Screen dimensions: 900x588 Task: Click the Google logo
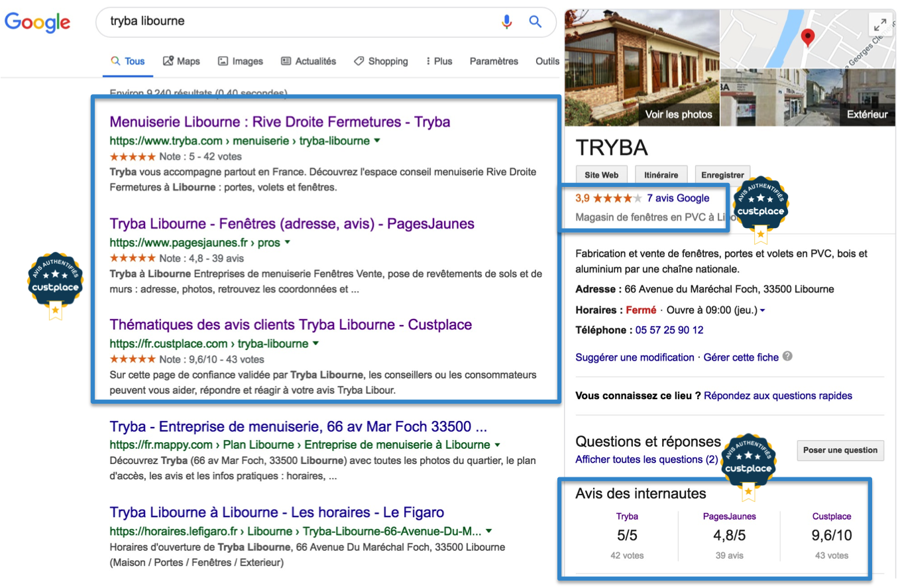point(37,23)
